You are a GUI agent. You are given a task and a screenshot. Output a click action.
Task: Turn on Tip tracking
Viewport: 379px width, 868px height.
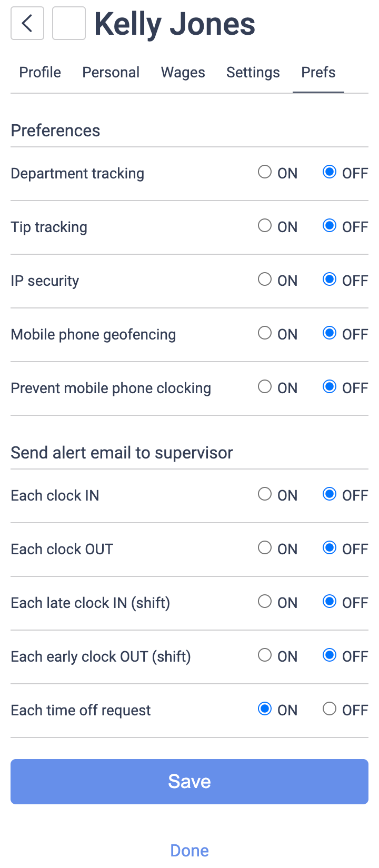[265, 226]
